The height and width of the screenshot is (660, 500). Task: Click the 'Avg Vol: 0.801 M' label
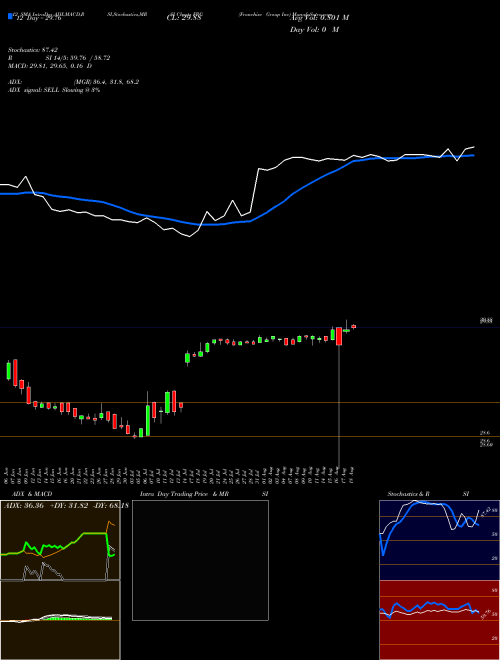[x=319, y=17]
